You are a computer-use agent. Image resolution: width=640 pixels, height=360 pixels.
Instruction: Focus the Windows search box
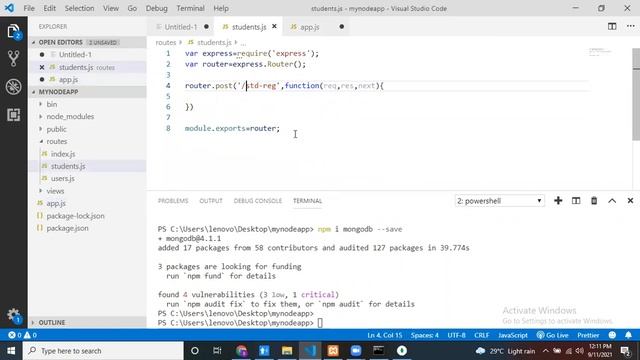pos(103,351)
